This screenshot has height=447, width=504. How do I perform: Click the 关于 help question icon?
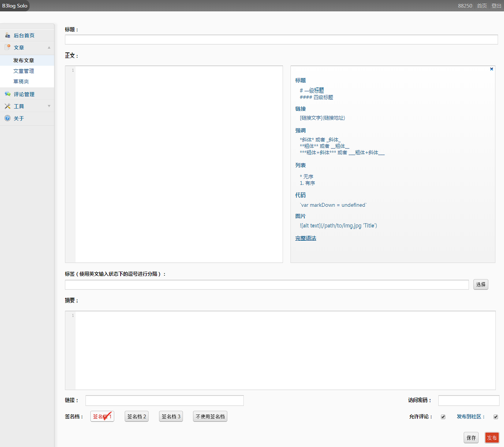pos(7,118)
